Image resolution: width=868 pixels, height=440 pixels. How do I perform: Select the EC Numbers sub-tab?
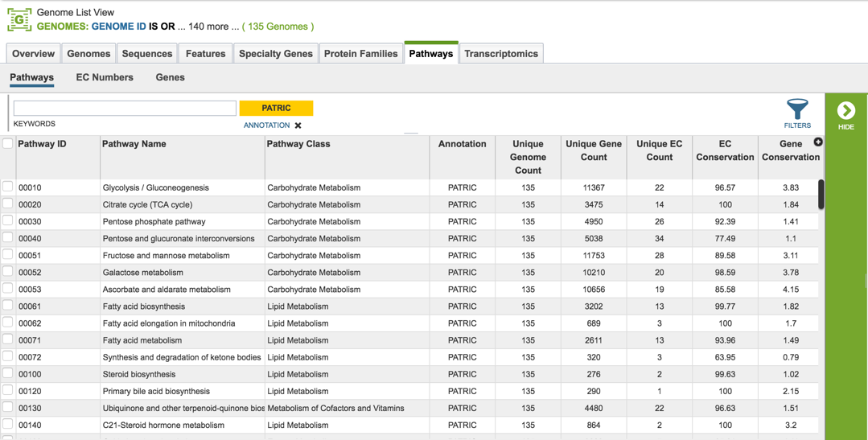[x=105, y=77]
